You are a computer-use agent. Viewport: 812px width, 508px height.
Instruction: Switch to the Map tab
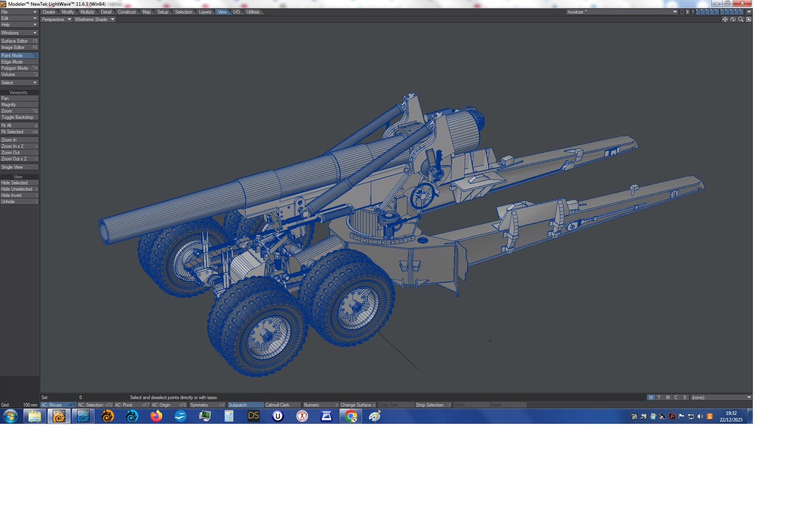pos(147,12)
